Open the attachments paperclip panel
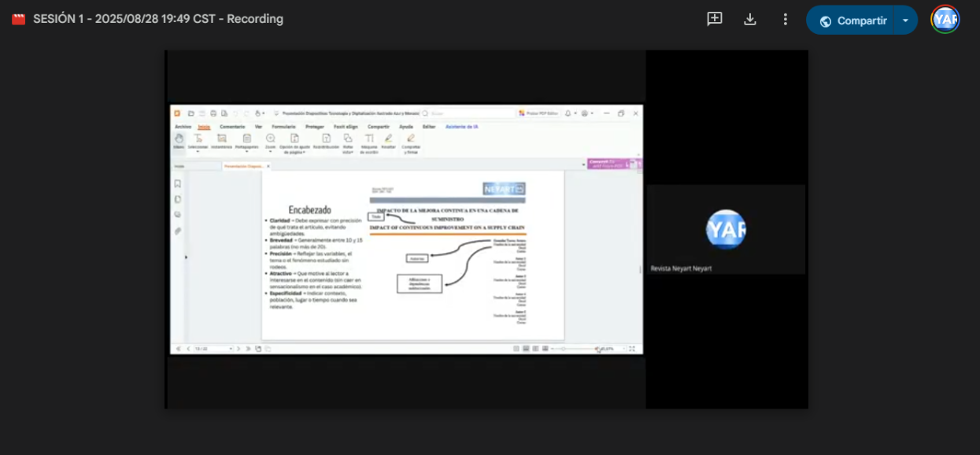The width and height of the screenshot is (980, 455). coord(178,231)
